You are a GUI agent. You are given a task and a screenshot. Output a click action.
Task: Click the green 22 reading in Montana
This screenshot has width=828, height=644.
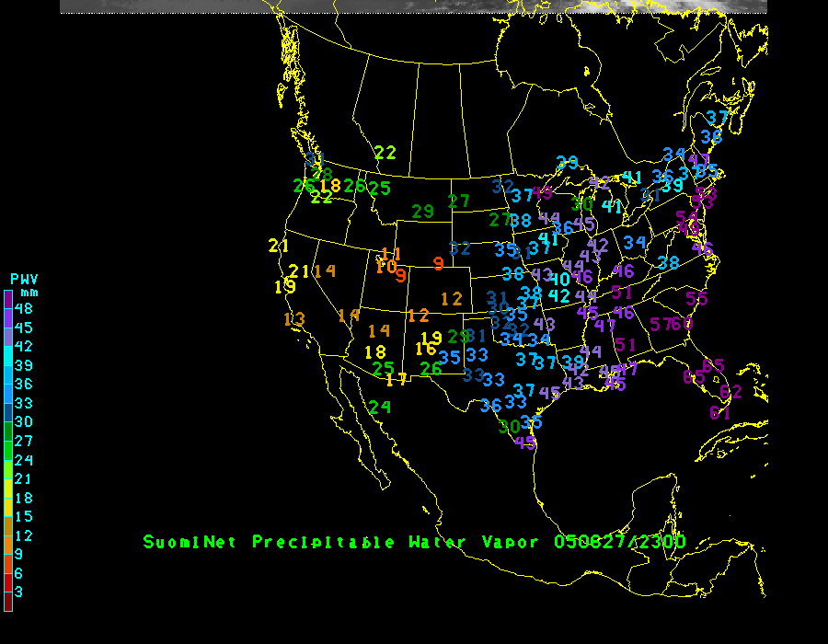click(x=385, y=153)
